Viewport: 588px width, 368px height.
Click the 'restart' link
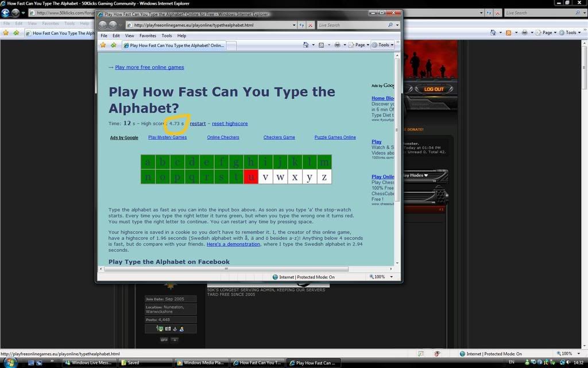point(198,124)
